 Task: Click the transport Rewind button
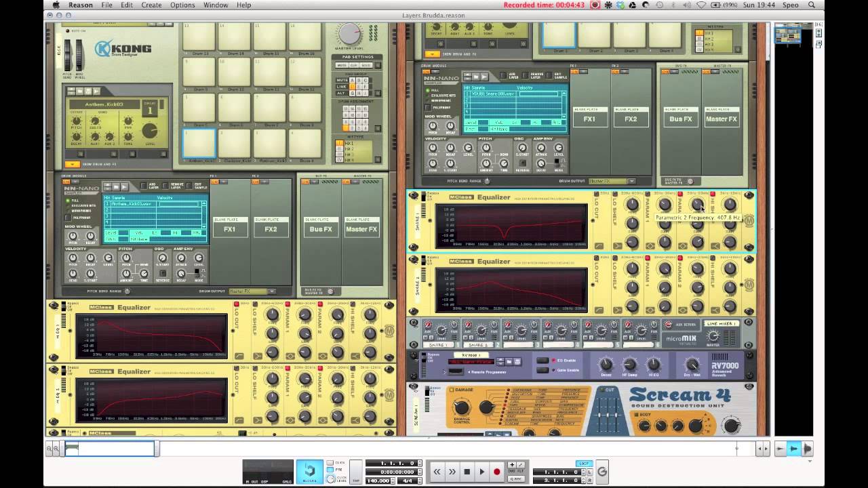tap(437, 472)
